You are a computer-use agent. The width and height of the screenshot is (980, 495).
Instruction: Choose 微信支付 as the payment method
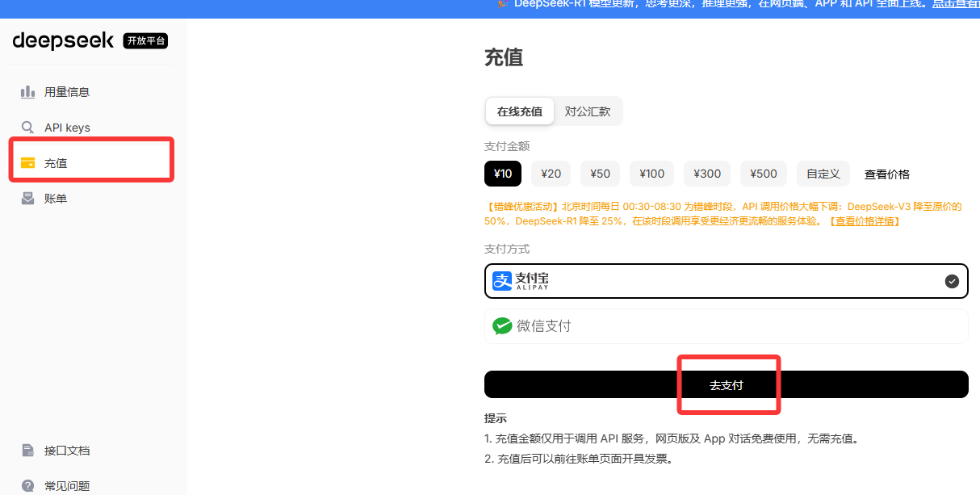pyautogui.click(x=727, y=326)
